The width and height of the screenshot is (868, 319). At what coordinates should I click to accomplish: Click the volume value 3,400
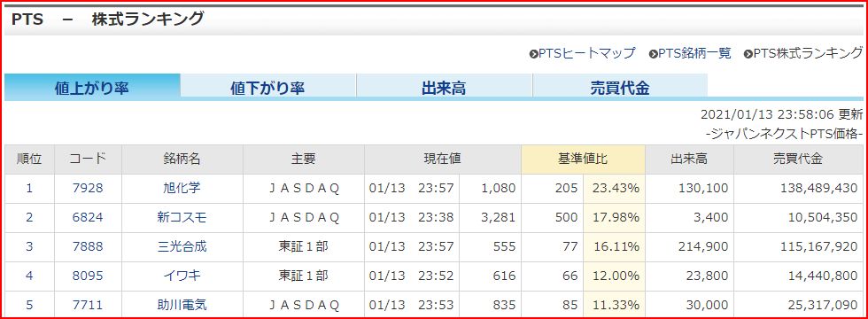click(709, 218)
